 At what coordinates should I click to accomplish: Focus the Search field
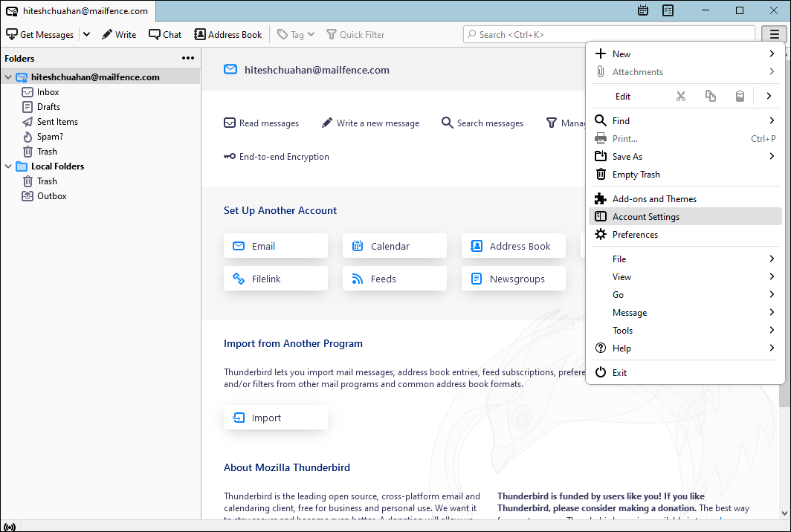coord(609,34)
